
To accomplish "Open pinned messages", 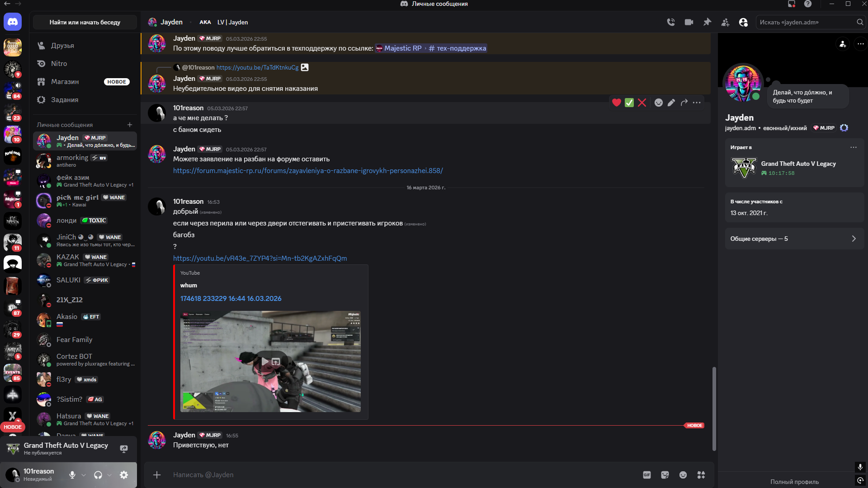I will tap(707, 22).
